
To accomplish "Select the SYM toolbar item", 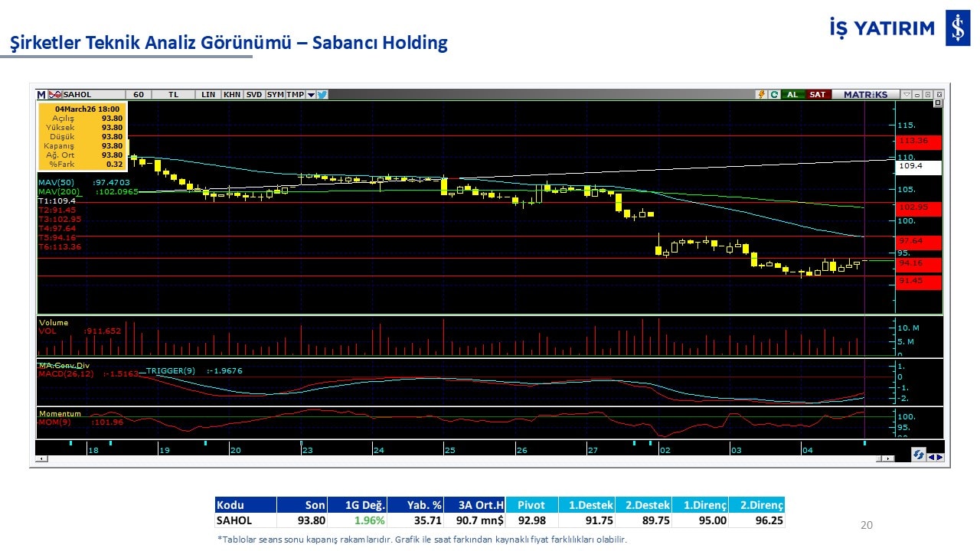I will tap(275, 95).
